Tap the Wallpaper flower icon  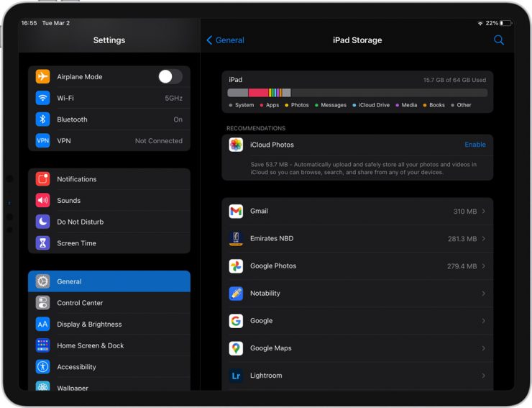point(42,386)
